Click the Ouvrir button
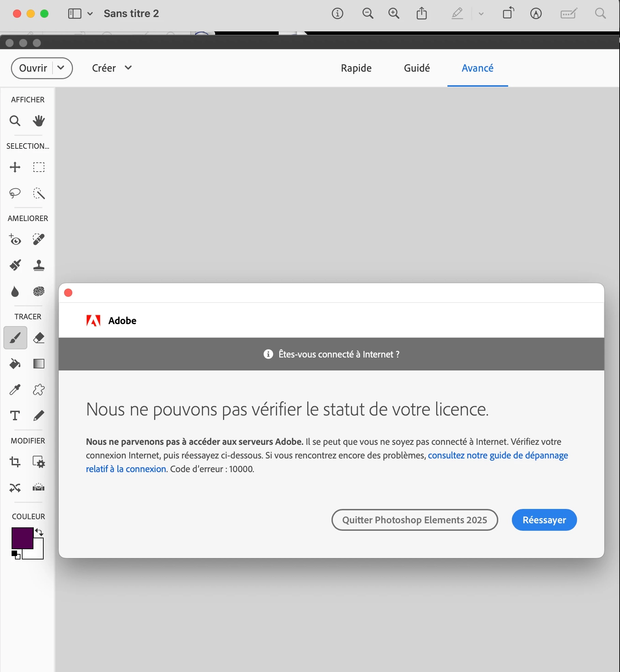The width and height of the screenshot is (620, 672). (x=33, y=68)
